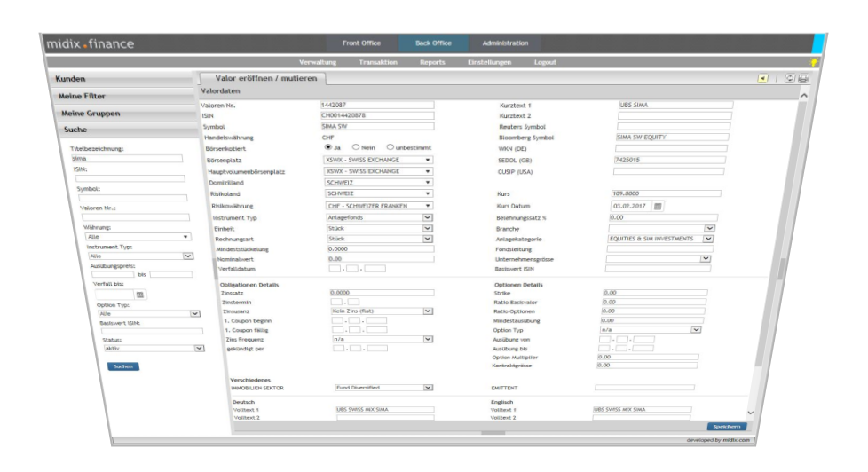Click the Speichern button
Screen dimensions: 868x472
coord(727,427)
